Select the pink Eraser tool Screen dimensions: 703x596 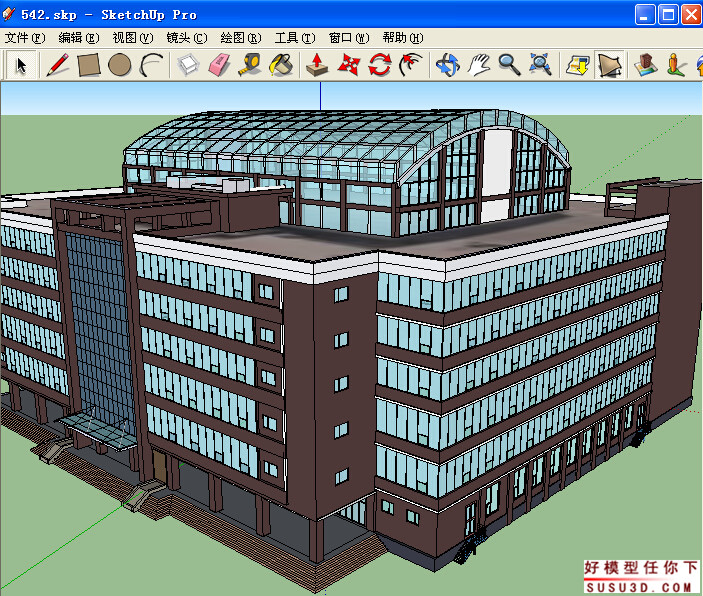(219, 65)
